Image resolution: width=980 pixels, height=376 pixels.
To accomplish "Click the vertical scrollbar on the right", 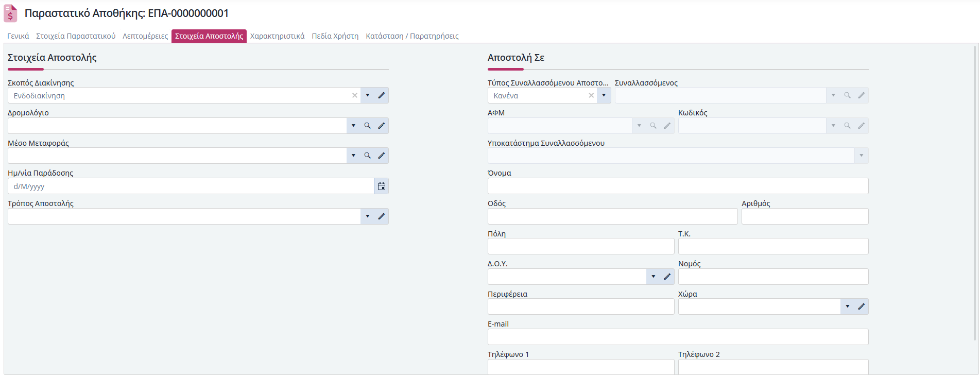I will point(975,193).
